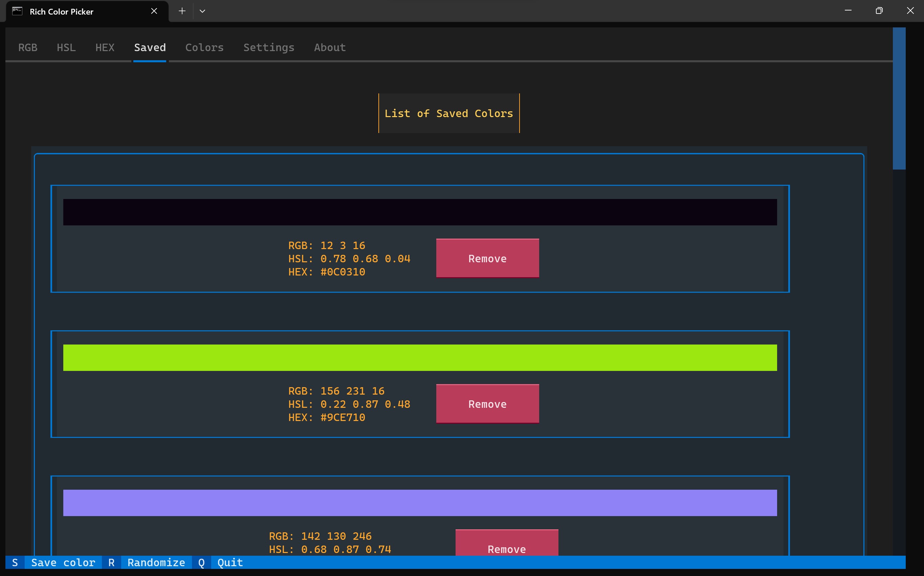Open the HEX tab
This screenshot has width=924, height=576.
[x=105, y=48]
